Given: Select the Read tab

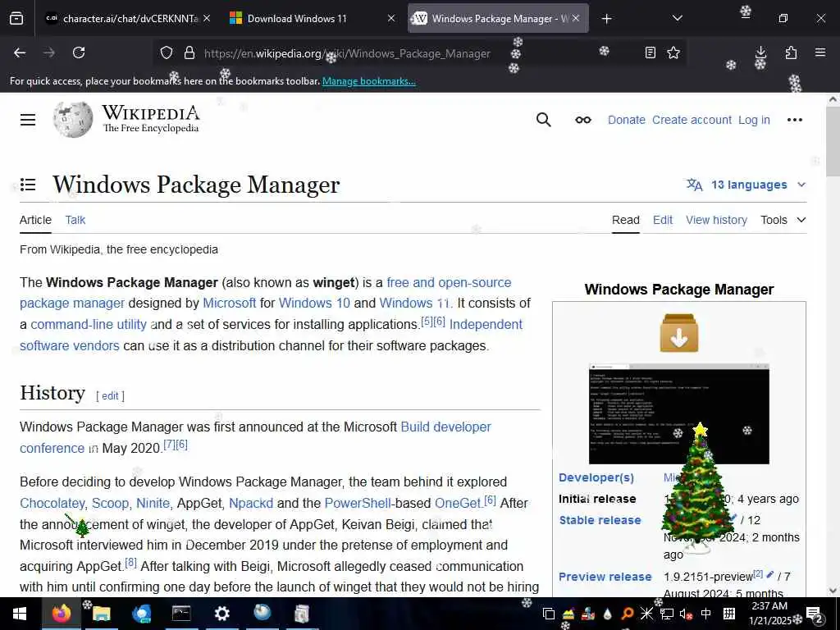Looking at the screenshot, I should pos(626,220).
